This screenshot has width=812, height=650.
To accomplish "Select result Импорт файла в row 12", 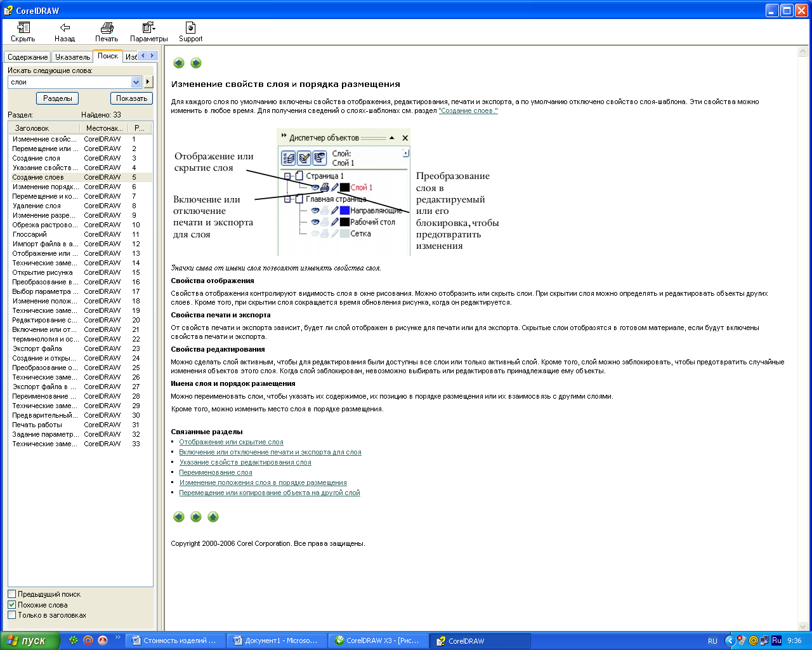I will (x=80, y=244).
